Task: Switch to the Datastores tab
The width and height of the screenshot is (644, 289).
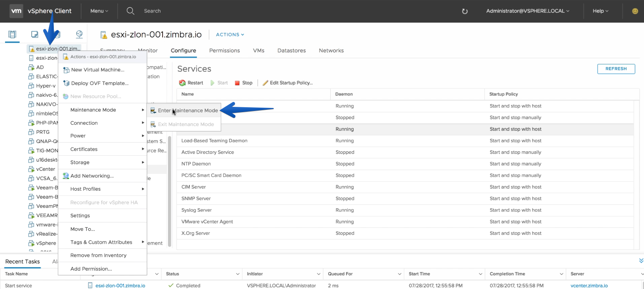Action: [292, 51]
